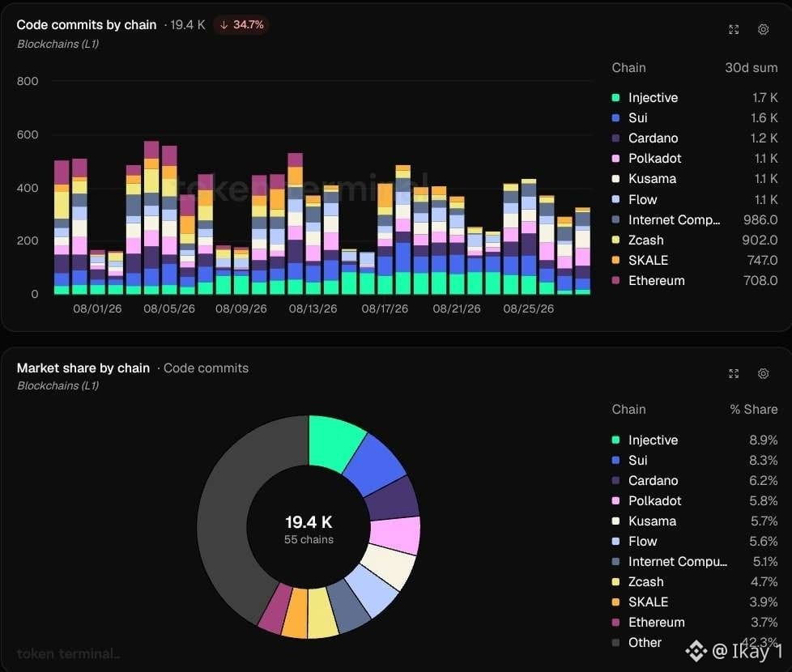Click the 19.4 K donut center total
Screen dimensions: 792x672
(x=309, y=521)
